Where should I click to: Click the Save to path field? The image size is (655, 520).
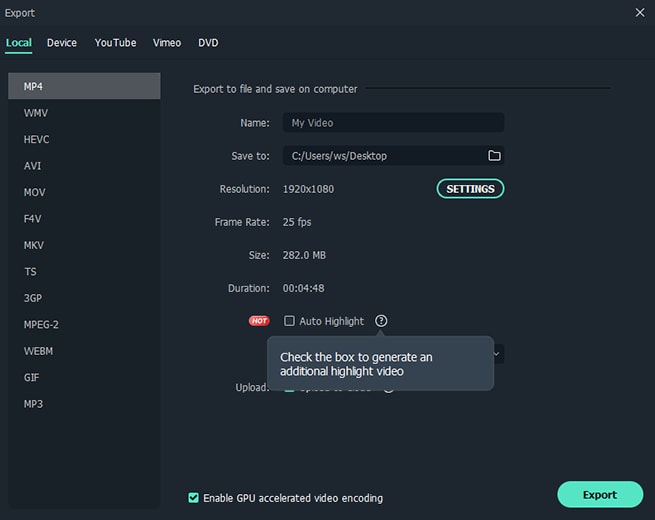[x=393, y=155]
